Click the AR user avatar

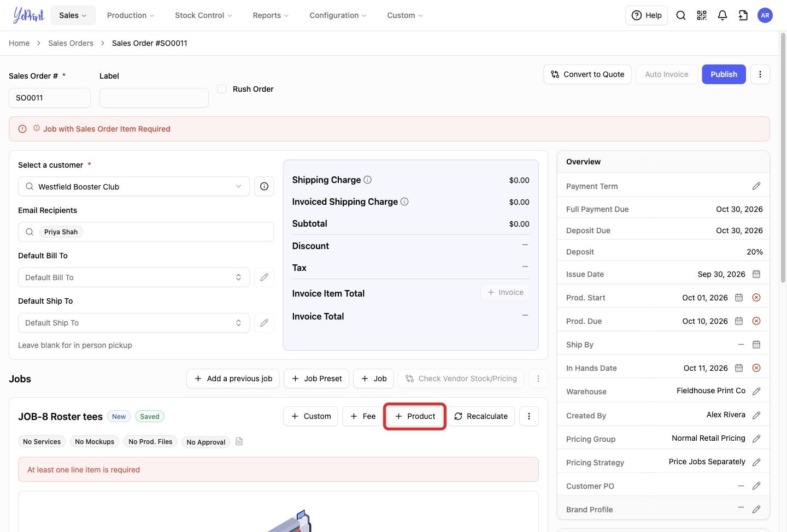(765, 15)
